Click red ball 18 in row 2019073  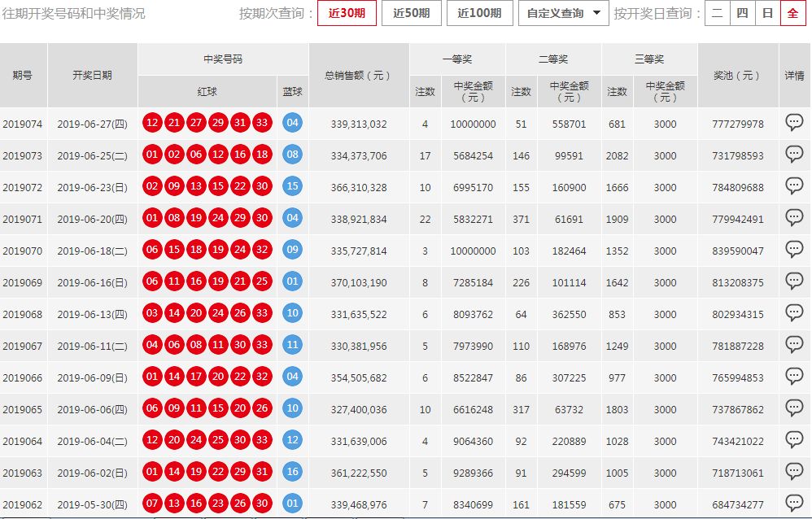pyautogui.click(x=262, y=155)
